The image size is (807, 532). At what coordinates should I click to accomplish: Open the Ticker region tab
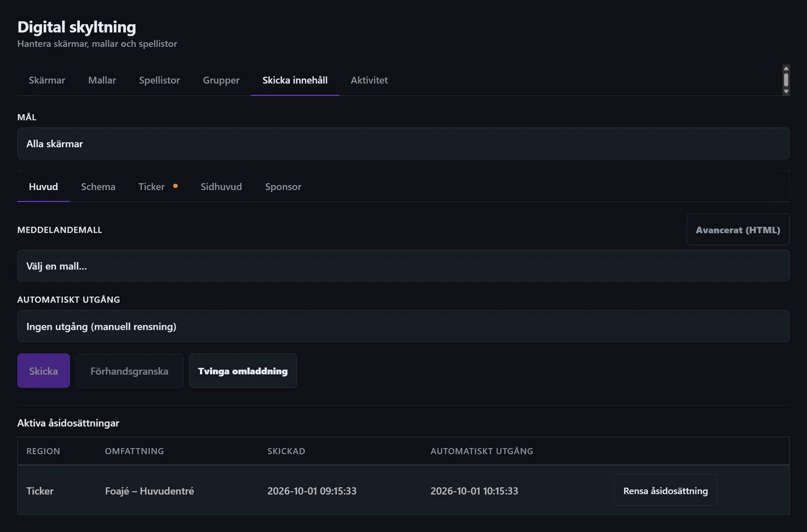(158, 186)
